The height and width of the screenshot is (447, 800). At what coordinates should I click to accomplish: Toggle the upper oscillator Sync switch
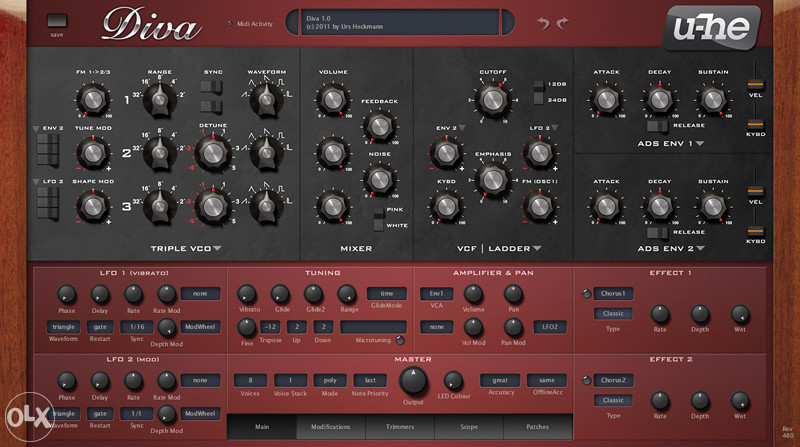(211, 87)
